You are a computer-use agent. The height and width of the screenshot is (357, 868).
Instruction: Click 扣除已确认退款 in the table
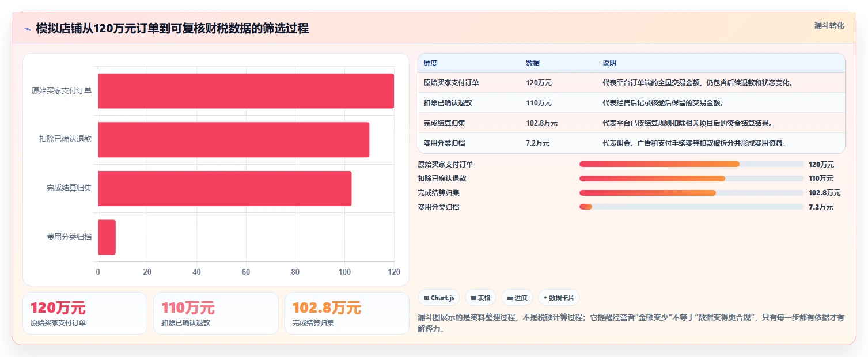[448, 103]
